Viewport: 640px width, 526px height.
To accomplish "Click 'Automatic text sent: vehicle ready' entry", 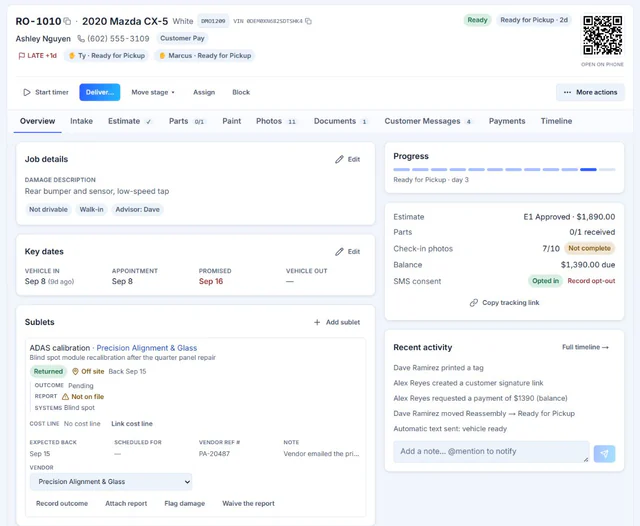I will point(450,429).
